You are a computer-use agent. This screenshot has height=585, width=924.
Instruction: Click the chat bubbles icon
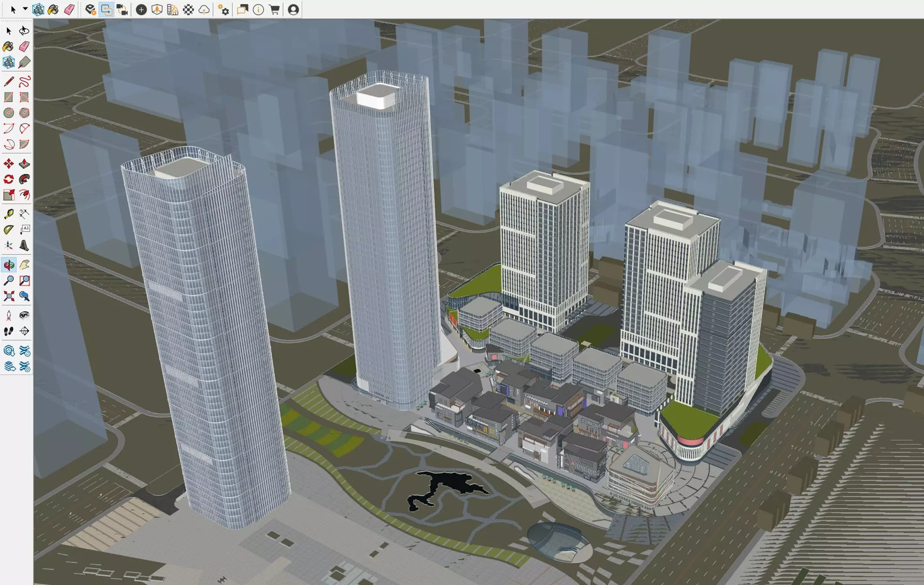point(243,10)
